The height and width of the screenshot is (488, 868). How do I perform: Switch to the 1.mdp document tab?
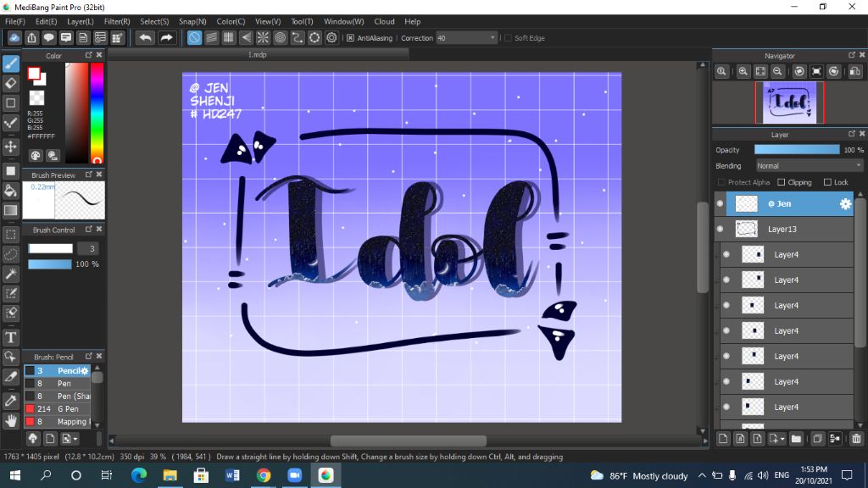click(x=258, y=55)
